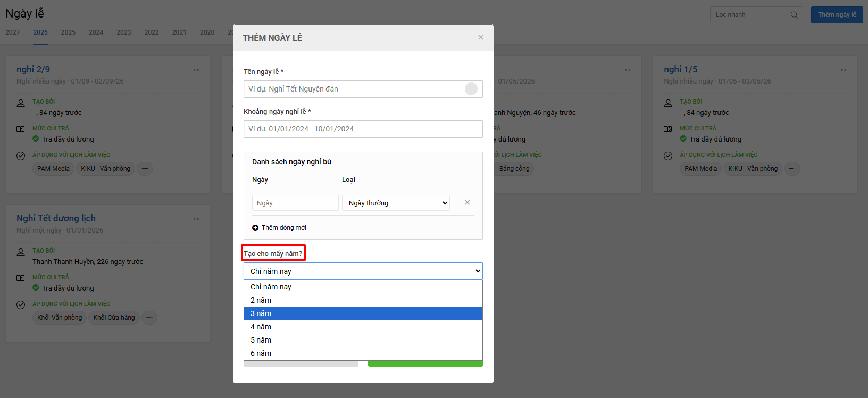The height and width of the screenshot is (398, 868).
Task: Choose 6 năm option
Action: point(363,353)
